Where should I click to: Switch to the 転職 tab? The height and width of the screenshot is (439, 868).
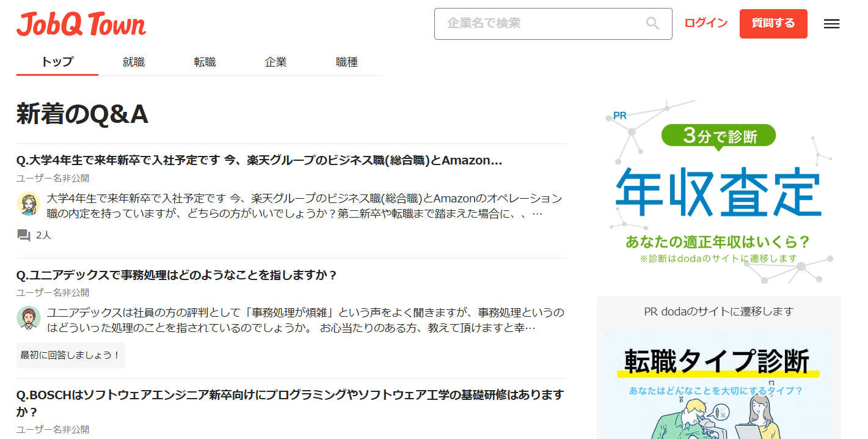pyautogui.click(x=204, y=62)
